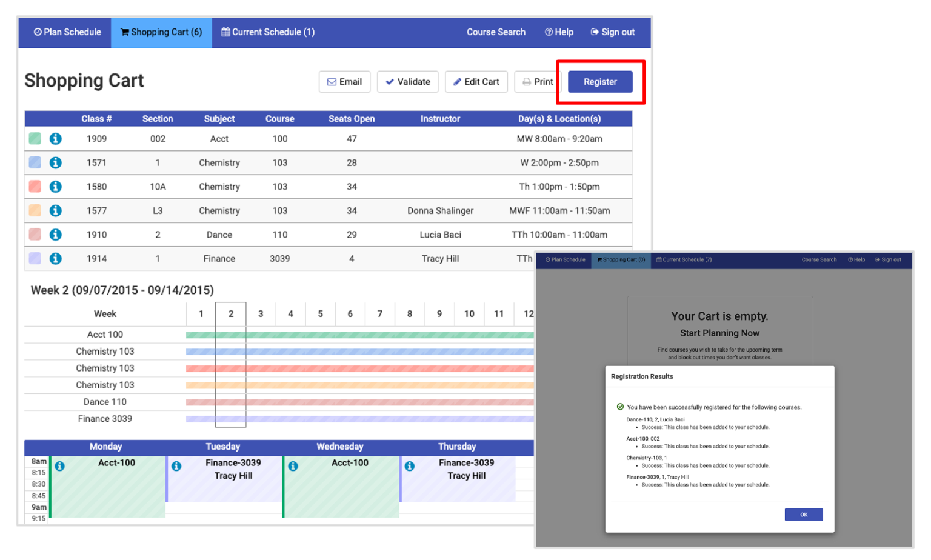This screenshot has width=931, height=560.
Task: Open details for Acct 100 class 1909
Action: 55,139
